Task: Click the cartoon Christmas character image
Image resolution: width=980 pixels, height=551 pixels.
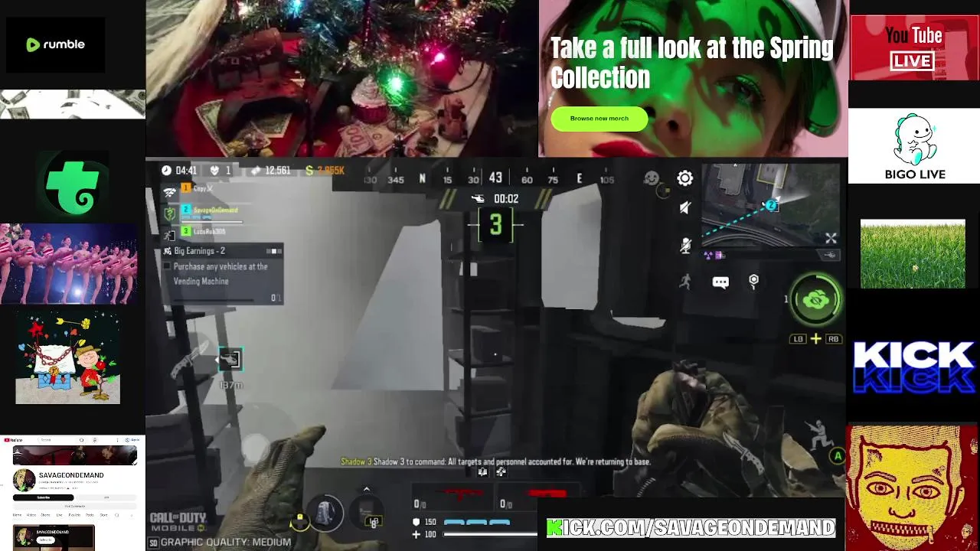Action: tap(68, 357)
